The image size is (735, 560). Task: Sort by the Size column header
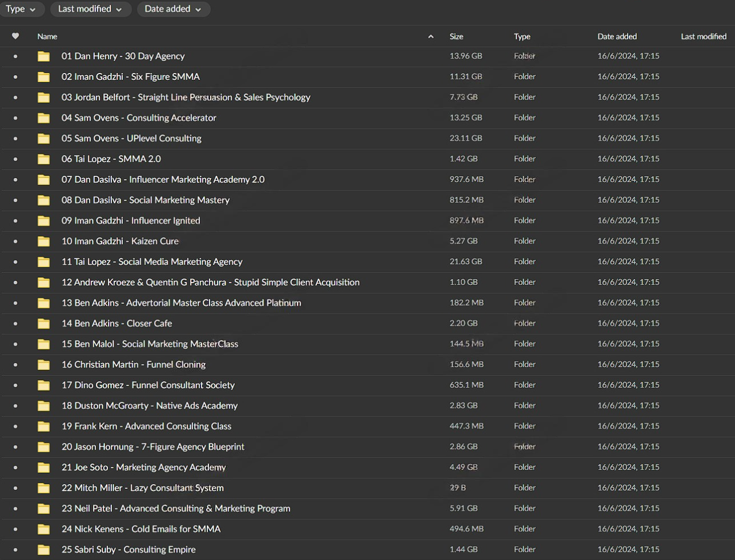457,36
